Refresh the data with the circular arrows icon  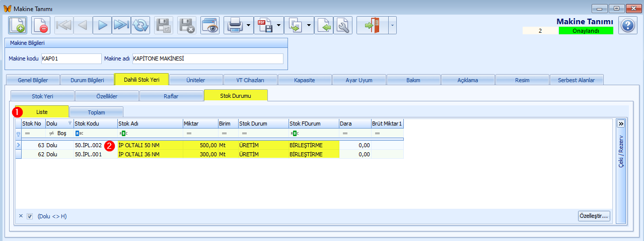click(140, 25)
